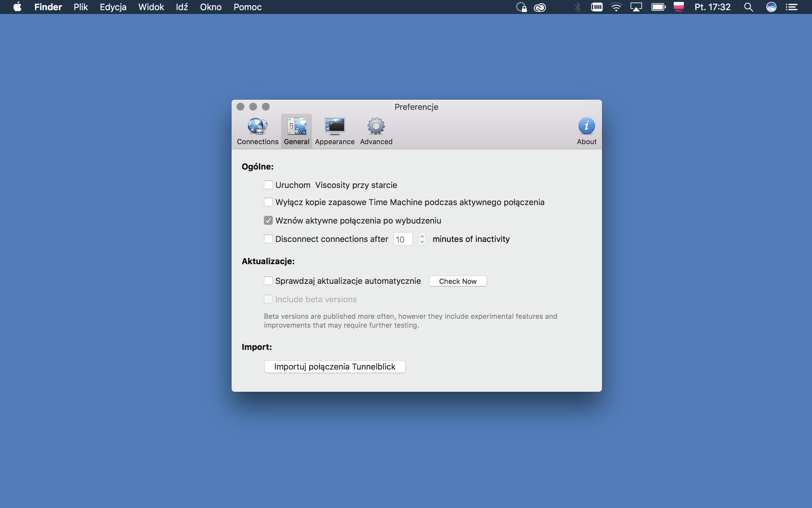The height and width of the screenshot is (508, 812).
Task: Click the battery status icon
Action: coord(658,7)
